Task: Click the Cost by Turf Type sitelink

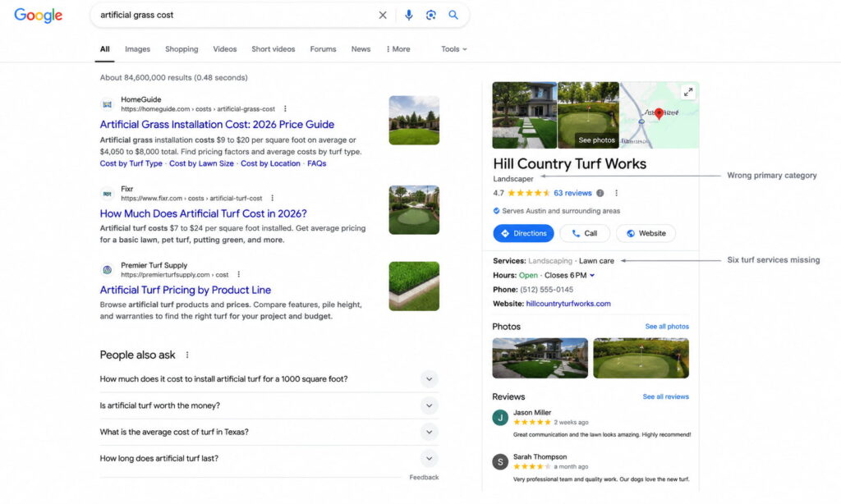Action: [x=131, y=163]
